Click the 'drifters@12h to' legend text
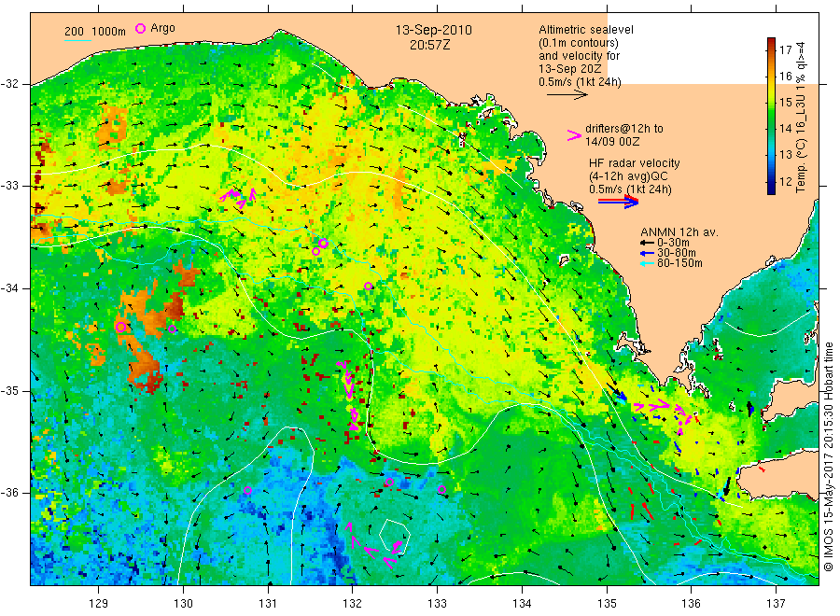The width and height of the screenshot is (840, 616). click(624, 129)
